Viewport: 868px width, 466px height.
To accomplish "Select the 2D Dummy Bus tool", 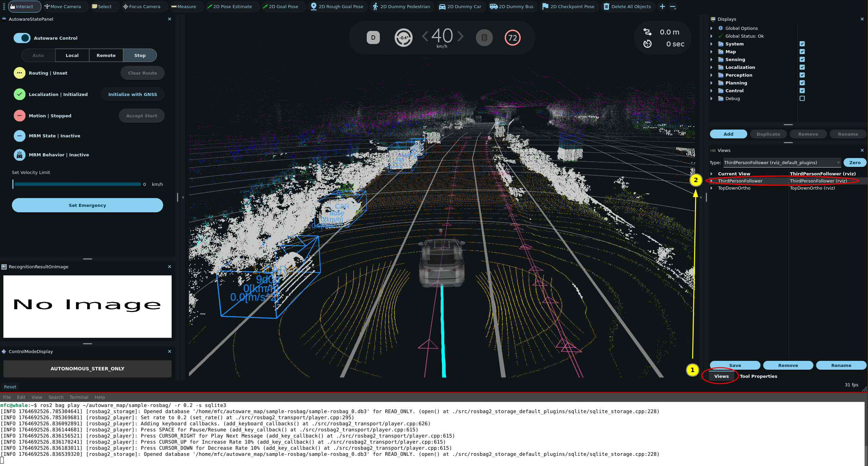I will [512, 6].
